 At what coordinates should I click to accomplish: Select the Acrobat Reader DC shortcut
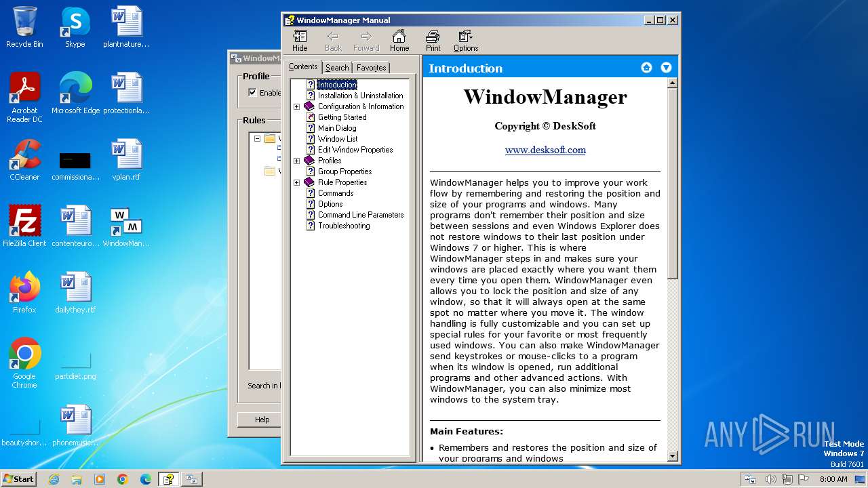[24, 97]
